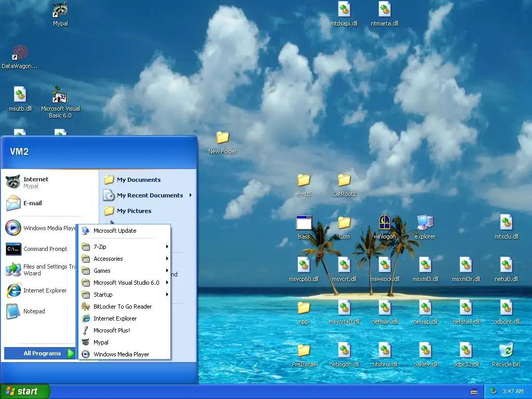Select the winlogon desktop icon

(x=384, y=228)
